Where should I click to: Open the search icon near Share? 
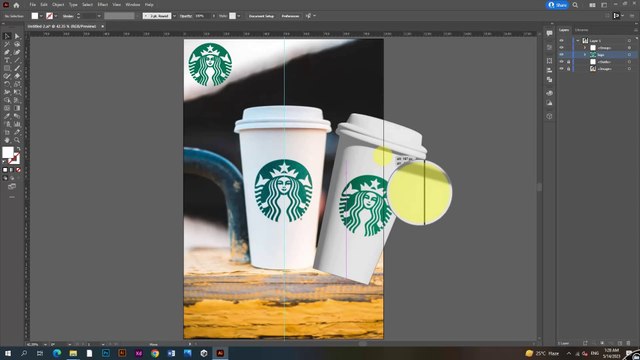tap(575, 5)
